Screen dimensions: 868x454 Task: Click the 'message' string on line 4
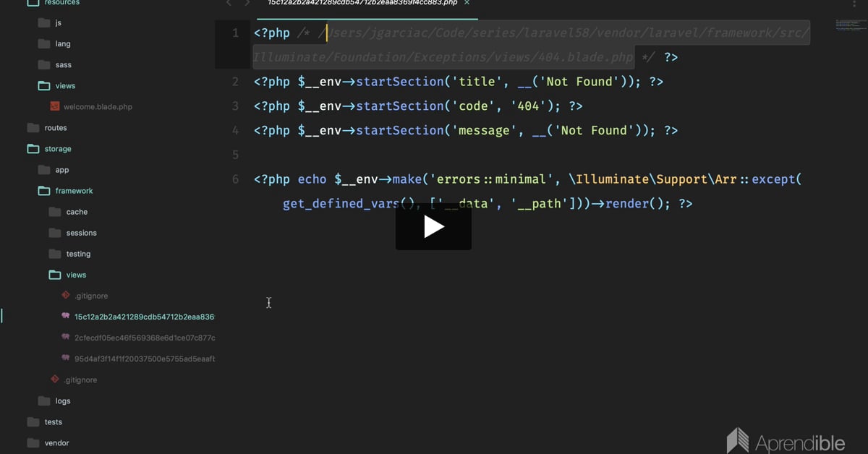[x=485, y=131]
